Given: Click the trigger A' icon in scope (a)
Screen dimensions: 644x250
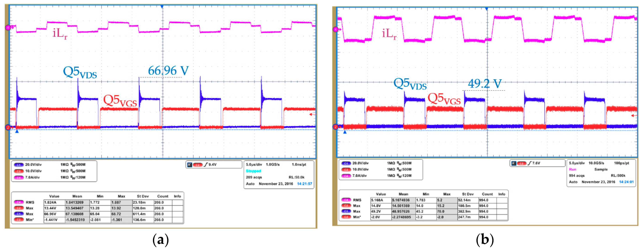Looking at the screenshot, I should click(190, 165).
